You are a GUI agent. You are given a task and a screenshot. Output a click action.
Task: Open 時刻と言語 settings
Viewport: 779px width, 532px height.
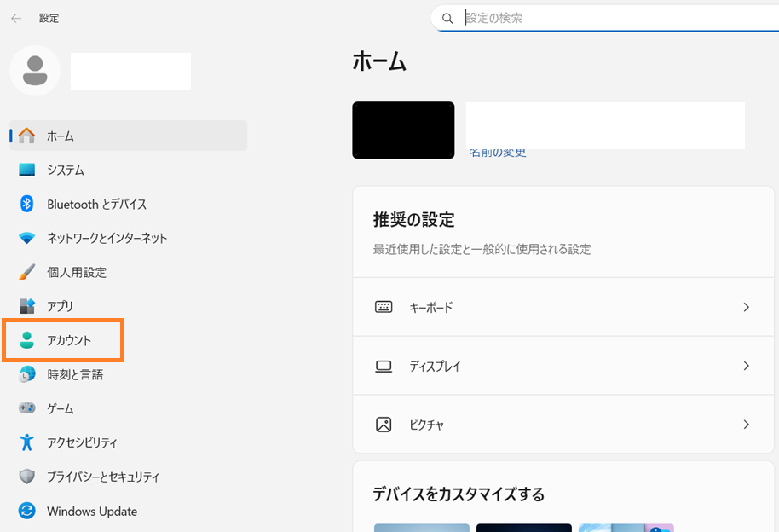[x=128, y=374]
